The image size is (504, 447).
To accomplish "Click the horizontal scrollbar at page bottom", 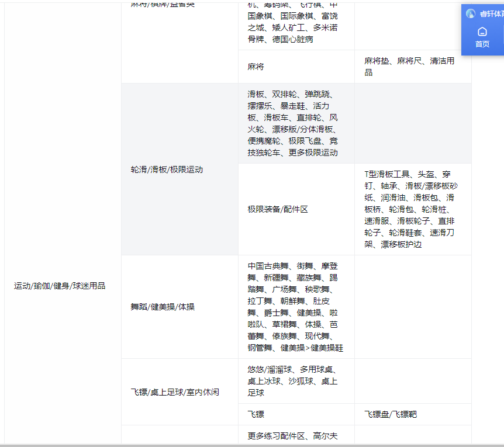I will (251, 445).
